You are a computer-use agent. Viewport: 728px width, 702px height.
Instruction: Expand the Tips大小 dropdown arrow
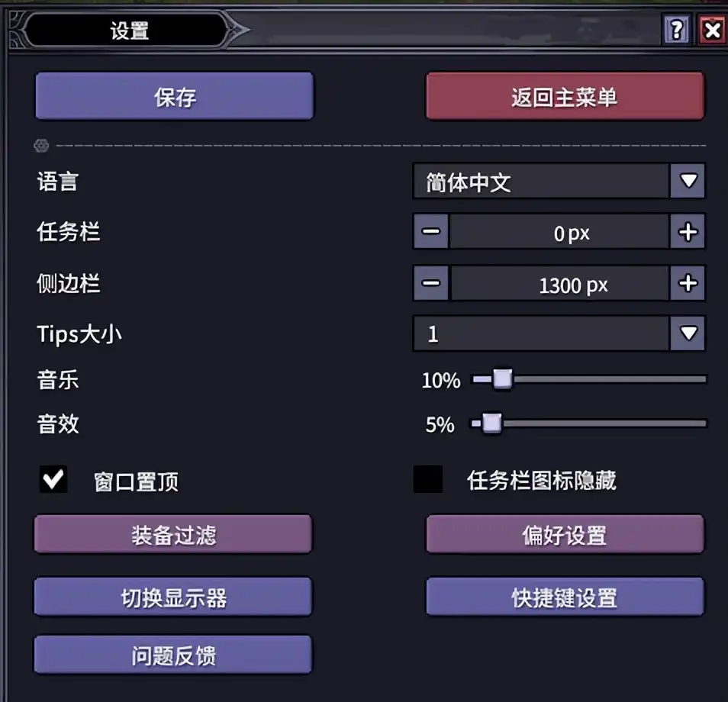click(x=688, y=333)
